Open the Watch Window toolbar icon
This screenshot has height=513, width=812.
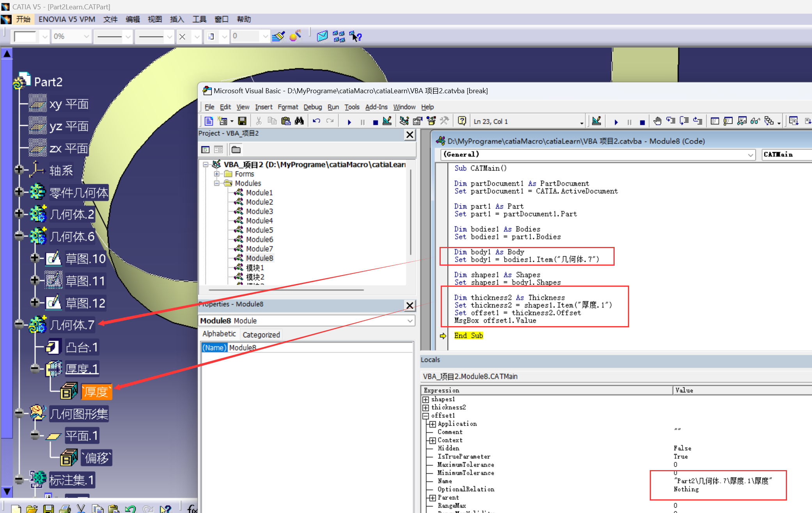point(742,121)
